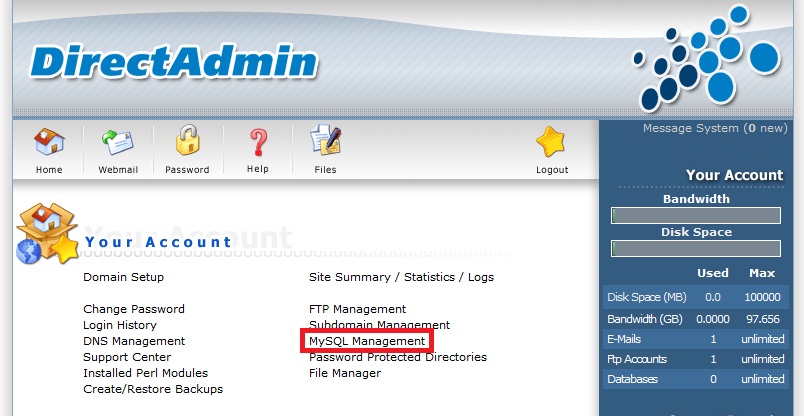Viewport: 804px width, 416px height.
Task: Open Domain Setup
Action: tap(124, 277)
